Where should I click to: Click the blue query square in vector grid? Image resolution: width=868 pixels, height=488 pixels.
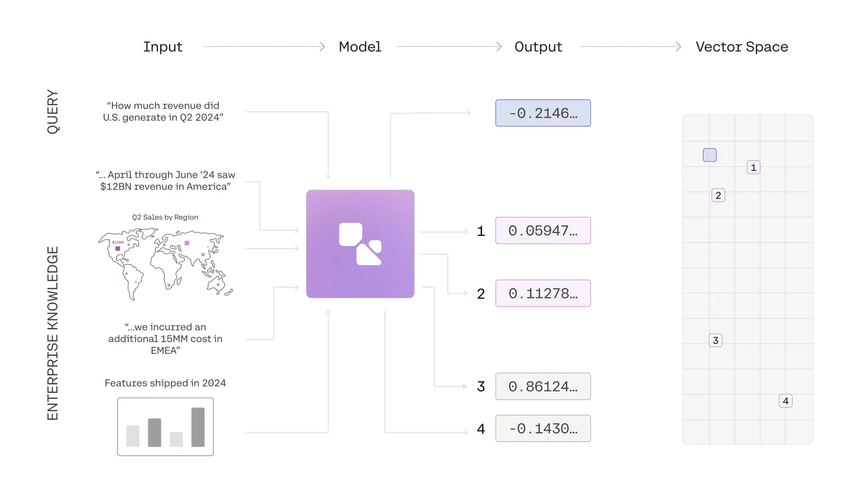[x=710, y=155]
